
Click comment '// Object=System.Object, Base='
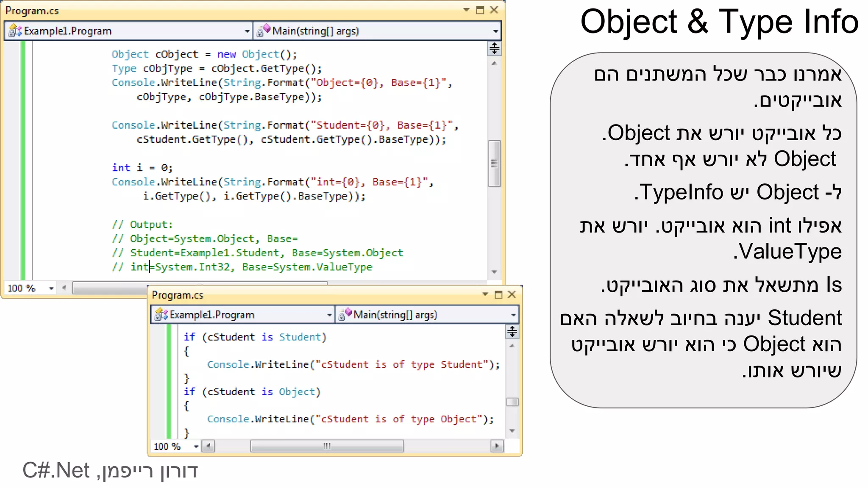(205, 239)
